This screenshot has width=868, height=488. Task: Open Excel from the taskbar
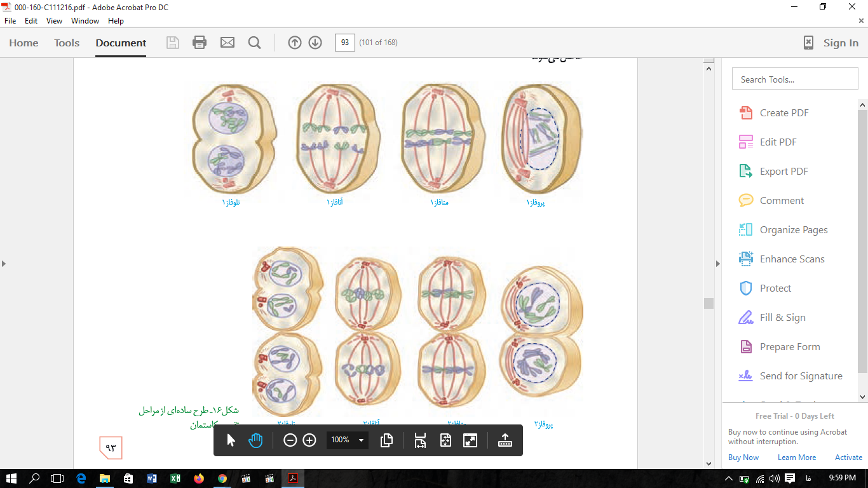coord(175,478)
